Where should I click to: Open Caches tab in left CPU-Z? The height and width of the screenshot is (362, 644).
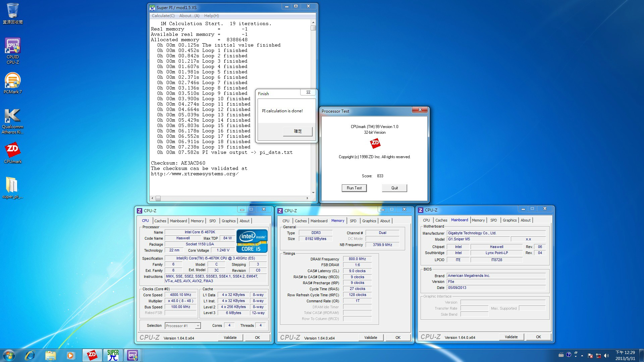160,221
